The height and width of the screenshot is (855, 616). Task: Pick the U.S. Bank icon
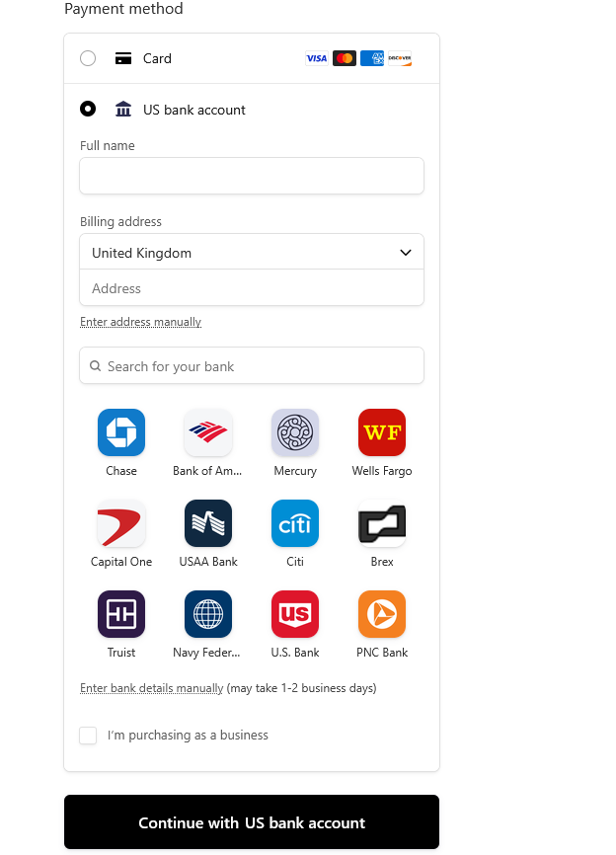coord(295,614)
